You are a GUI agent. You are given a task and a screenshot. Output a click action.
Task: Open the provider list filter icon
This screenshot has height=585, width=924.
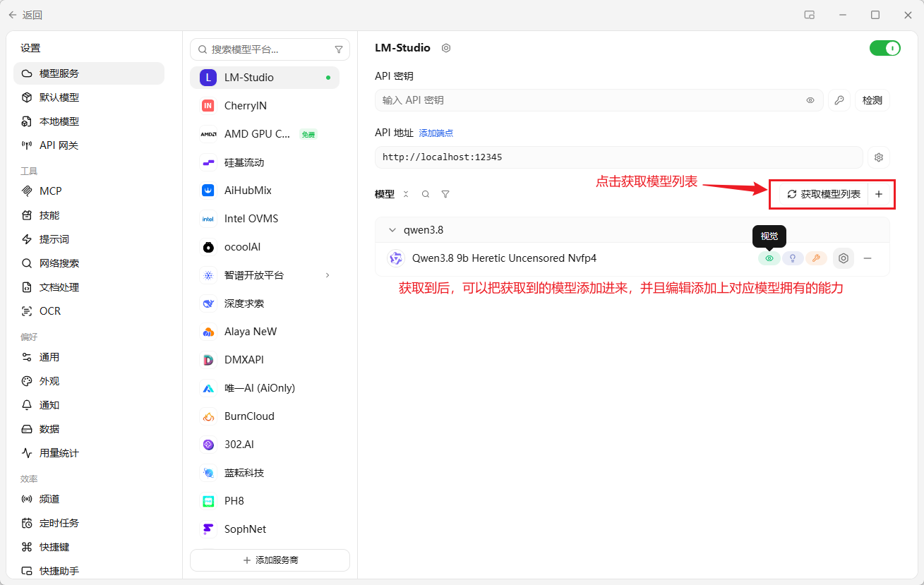(x=339, y=49)
